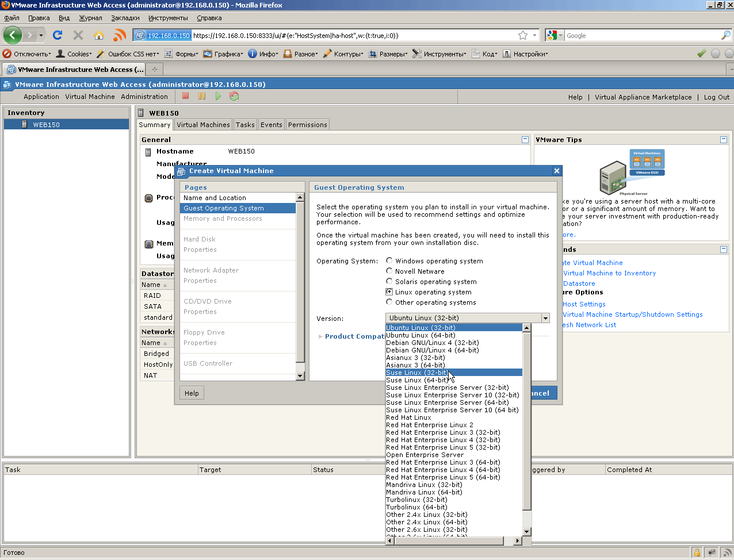Click the search magnifier icon
The image size is (734, 560).
[726, 35]
